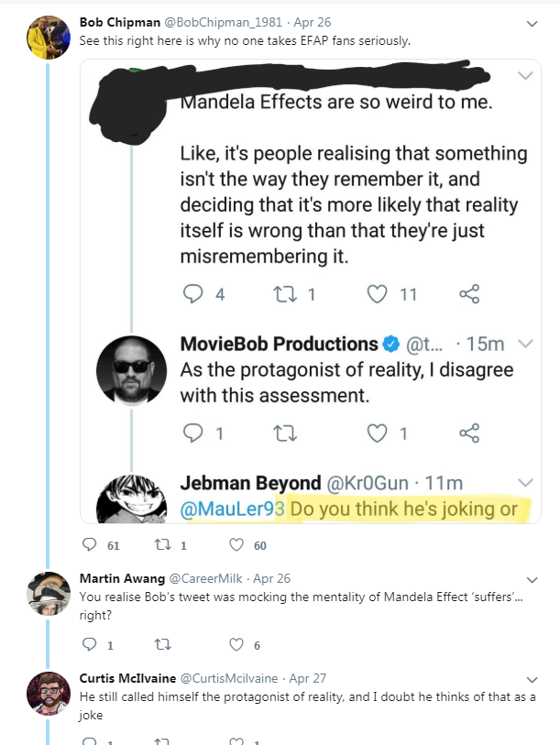Open Curtis McIlvaine's profile name

127,678
